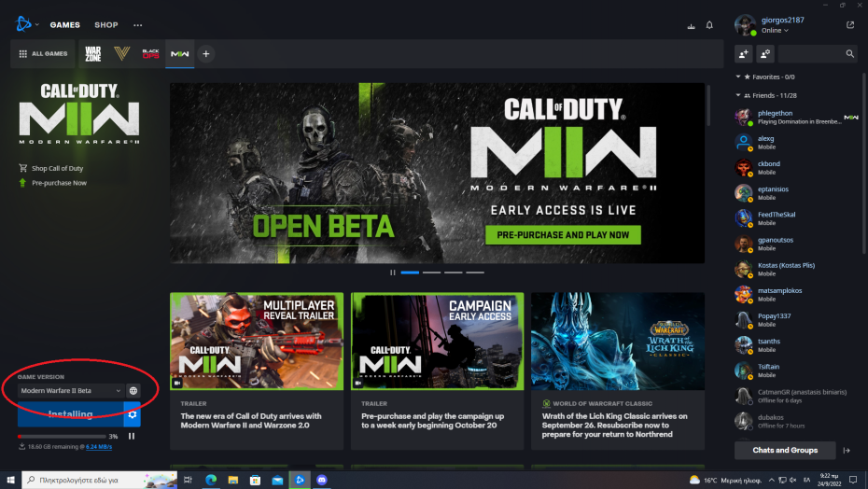Collapse the social panel arrow

pos(847,450)
